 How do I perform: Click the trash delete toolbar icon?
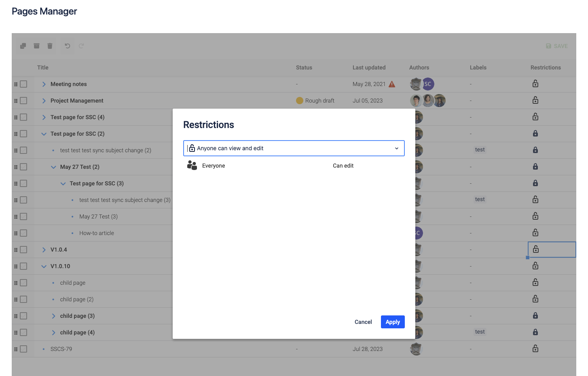(50, 46)
